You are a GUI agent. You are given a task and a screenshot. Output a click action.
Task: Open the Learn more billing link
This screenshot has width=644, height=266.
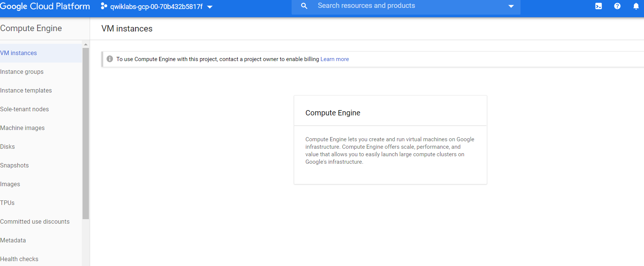pyautogui.click(x=334, y=59)
